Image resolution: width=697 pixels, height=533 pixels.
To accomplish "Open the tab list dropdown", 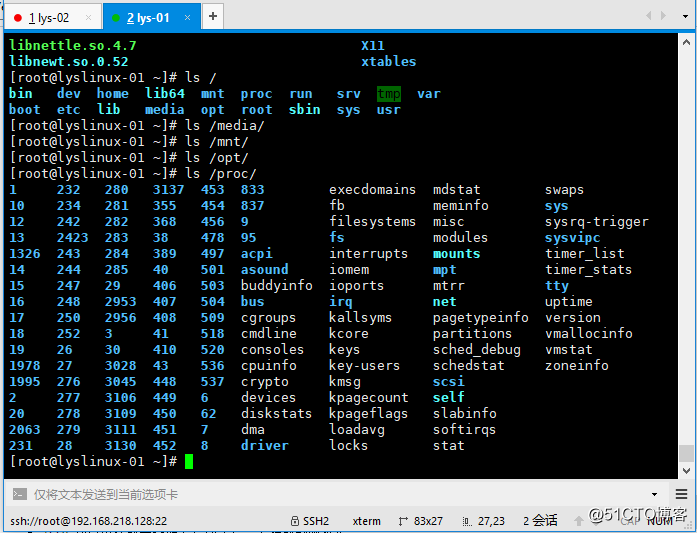I will (685, 16).
